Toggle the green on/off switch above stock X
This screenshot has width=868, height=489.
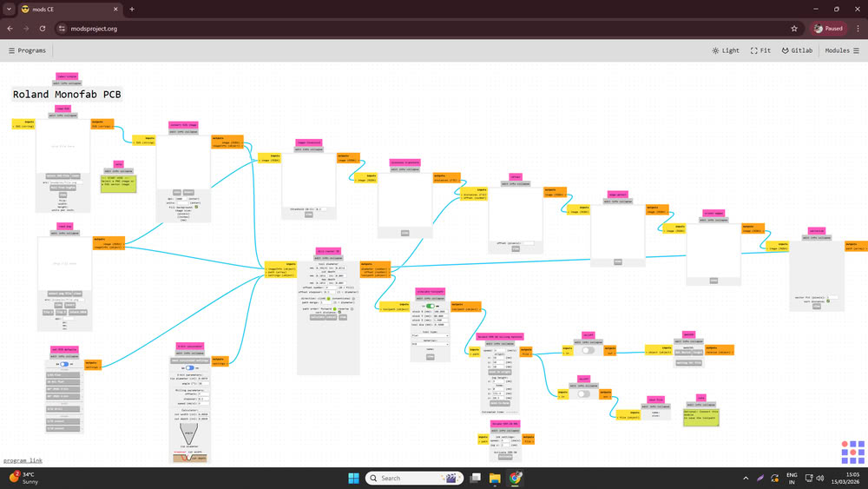(431, 306)
